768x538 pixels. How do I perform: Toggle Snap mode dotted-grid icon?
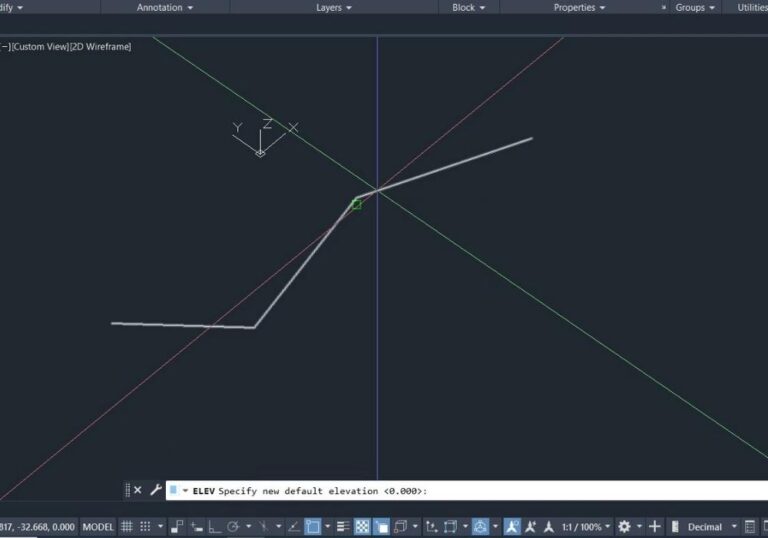coord(145,527)
